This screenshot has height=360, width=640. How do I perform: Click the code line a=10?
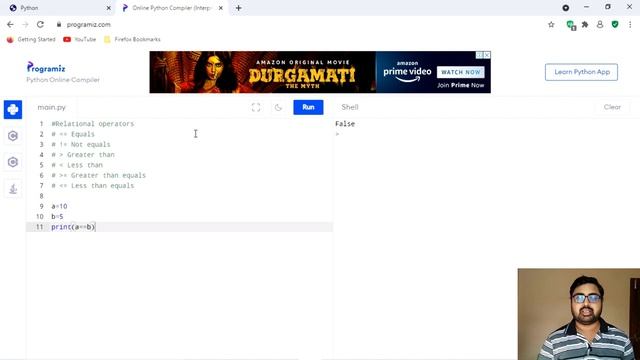click(59, 206)
